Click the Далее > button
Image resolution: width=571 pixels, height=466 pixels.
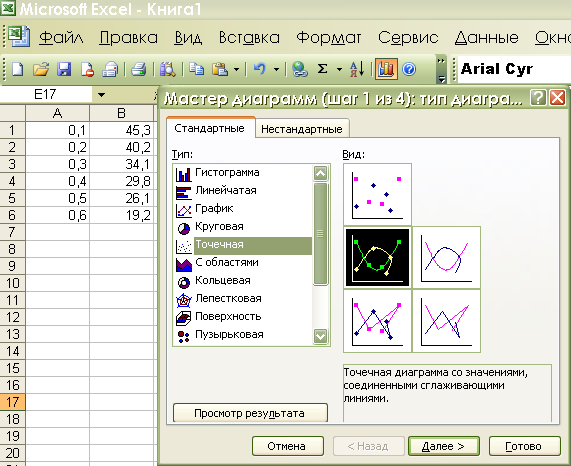444,446
